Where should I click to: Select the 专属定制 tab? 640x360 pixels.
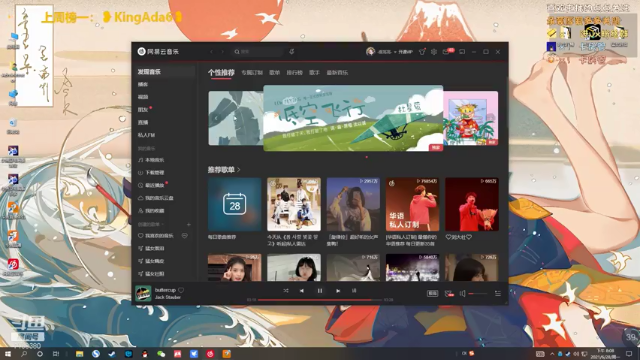[x=252, y=73]
